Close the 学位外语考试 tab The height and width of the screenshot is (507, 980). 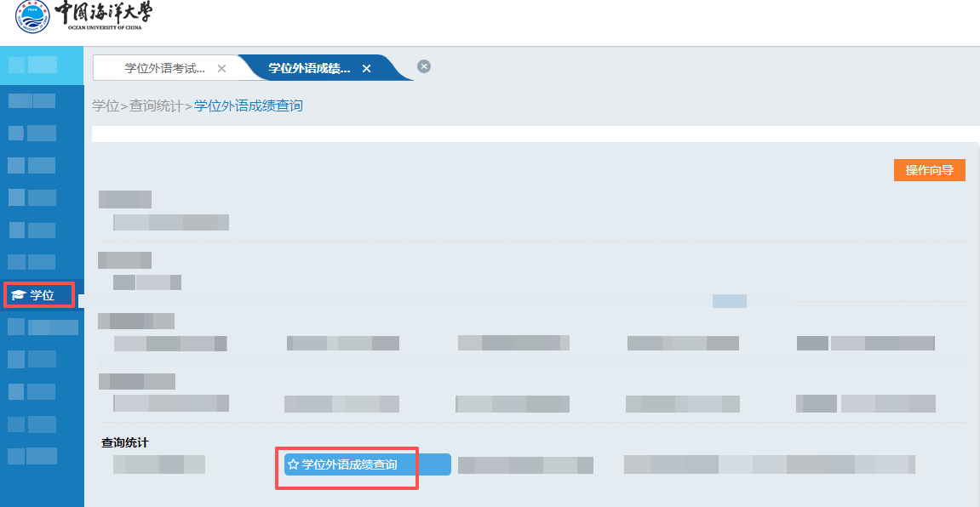pos(221,69)
